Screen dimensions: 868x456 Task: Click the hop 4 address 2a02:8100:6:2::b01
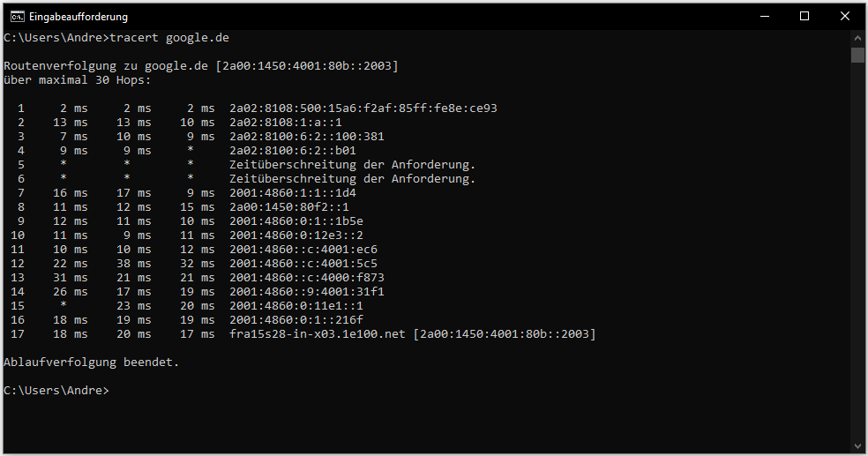(x=292, y=151)
